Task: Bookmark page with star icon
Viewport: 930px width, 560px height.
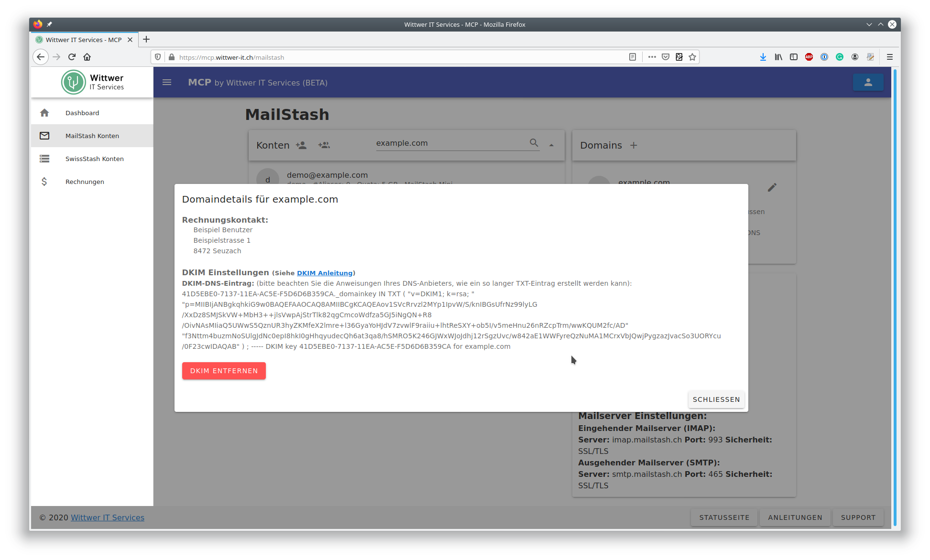Action: [692, 57]
